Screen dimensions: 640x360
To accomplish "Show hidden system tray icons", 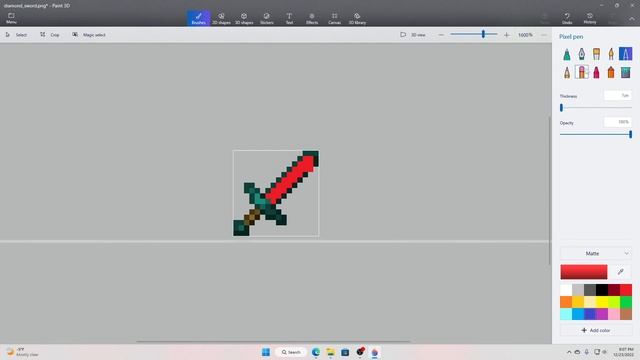I will (x=569, y=352).
